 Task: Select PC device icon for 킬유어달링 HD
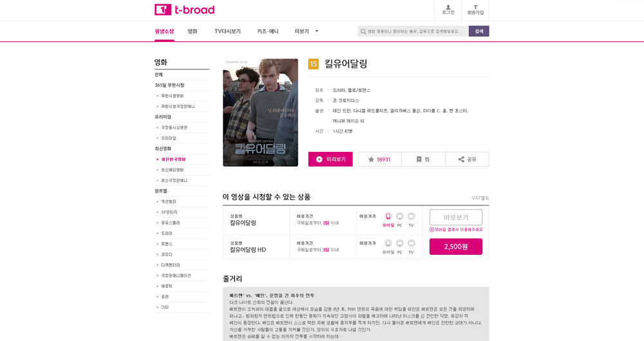click(x=400, y=243)
